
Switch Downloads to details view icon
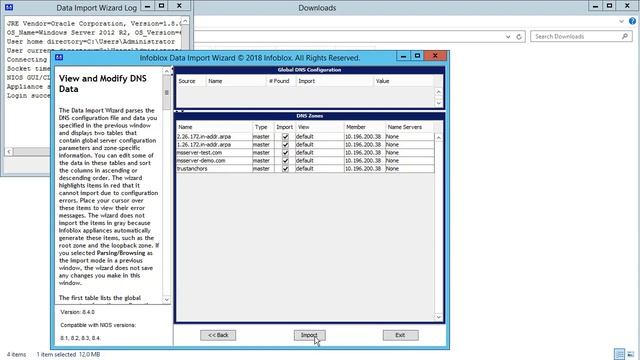click(620, 354)
